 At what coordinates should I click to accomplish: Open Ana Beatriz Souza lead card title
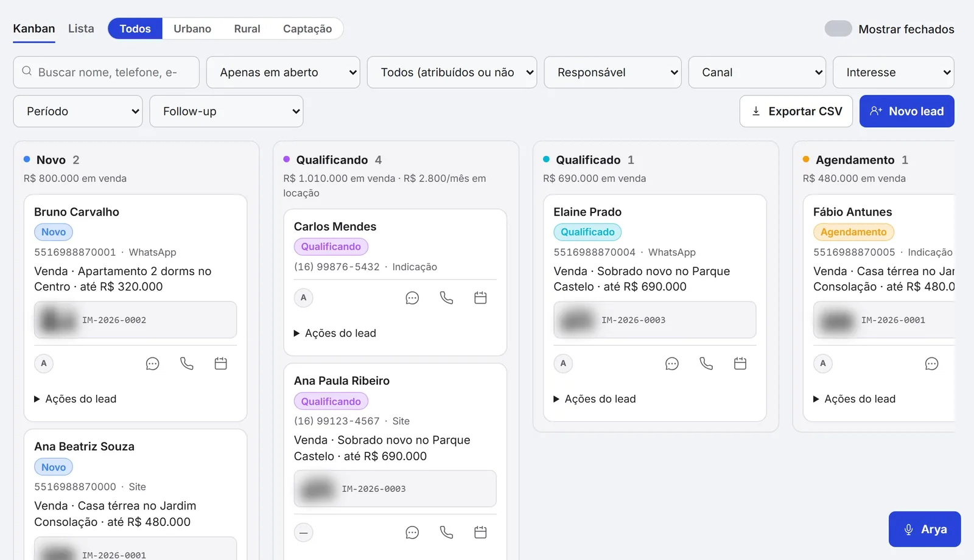85,447
